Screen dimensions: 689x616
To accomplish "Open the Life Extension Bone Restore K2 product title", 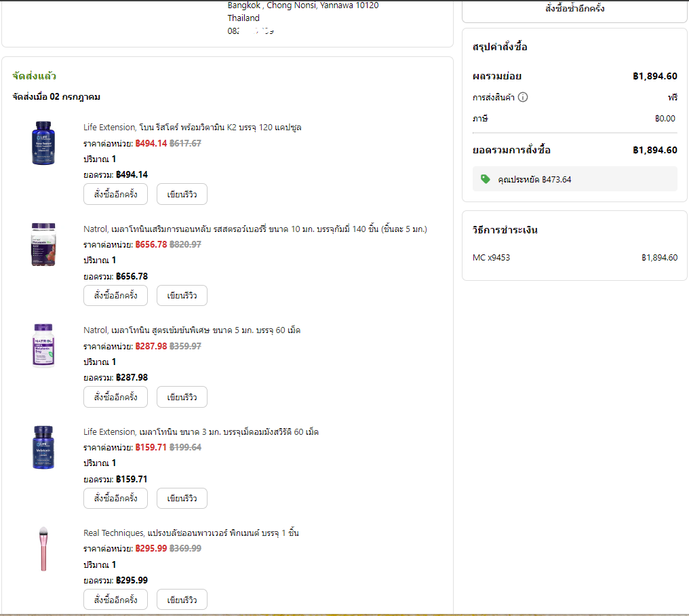I will 193,128.
